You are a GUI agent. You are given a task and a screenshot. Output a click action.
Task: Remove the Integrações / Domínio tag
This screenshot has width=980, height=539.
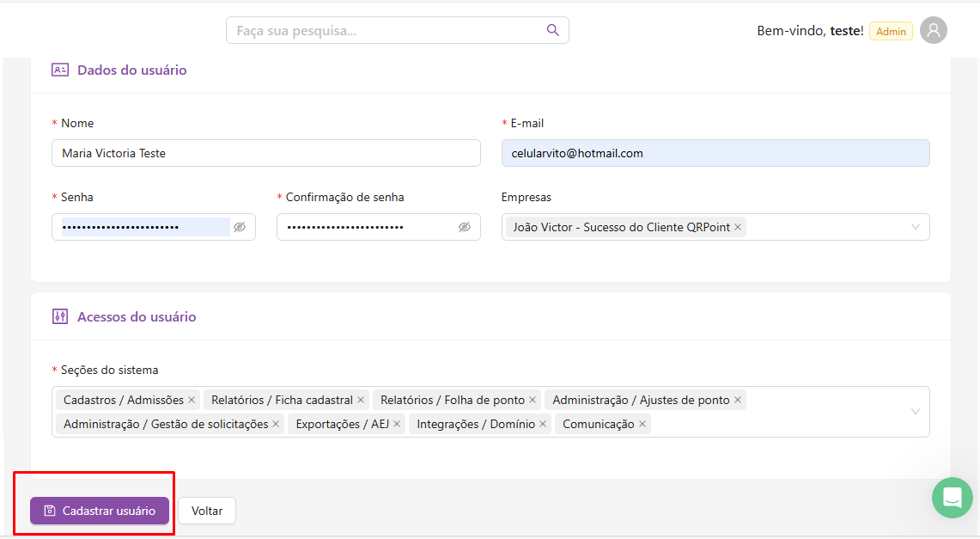coord(543,424)
